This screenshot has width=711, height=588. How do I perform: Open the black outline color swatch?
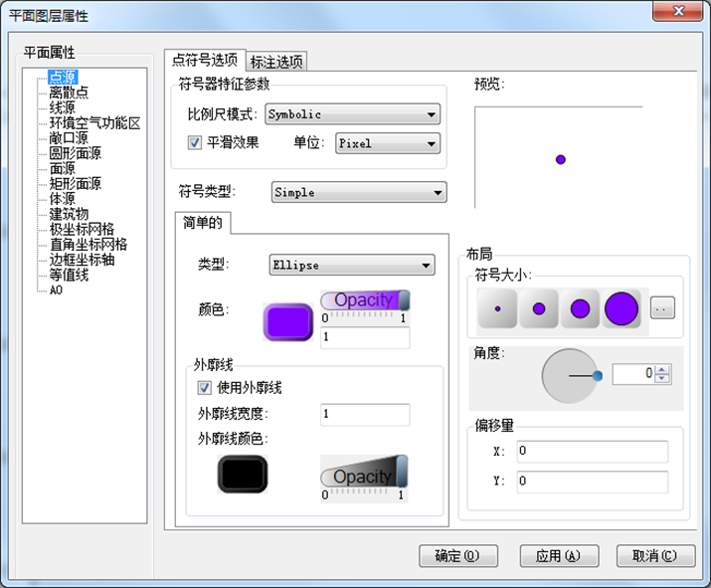243,475
